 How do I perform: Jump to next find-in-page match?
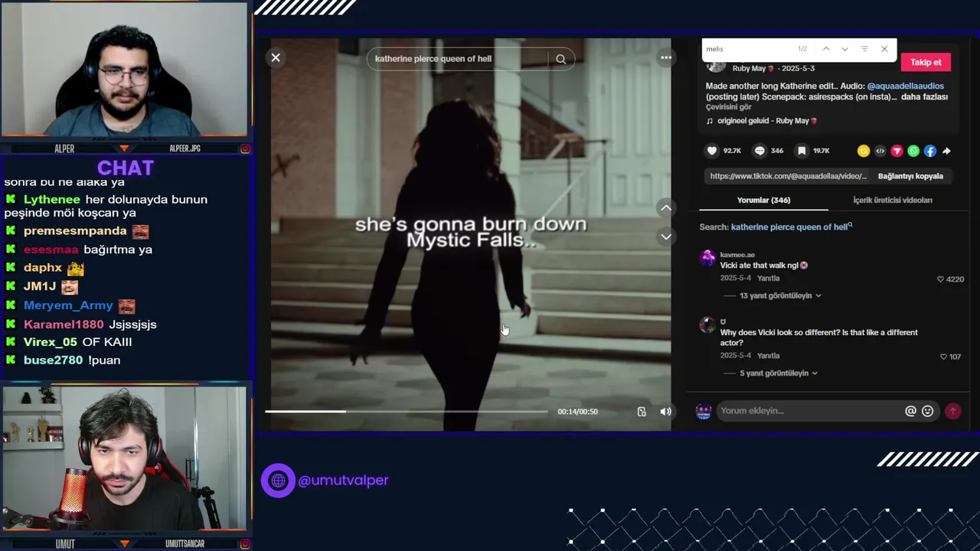pyautogui.click(x=844, y=49)
